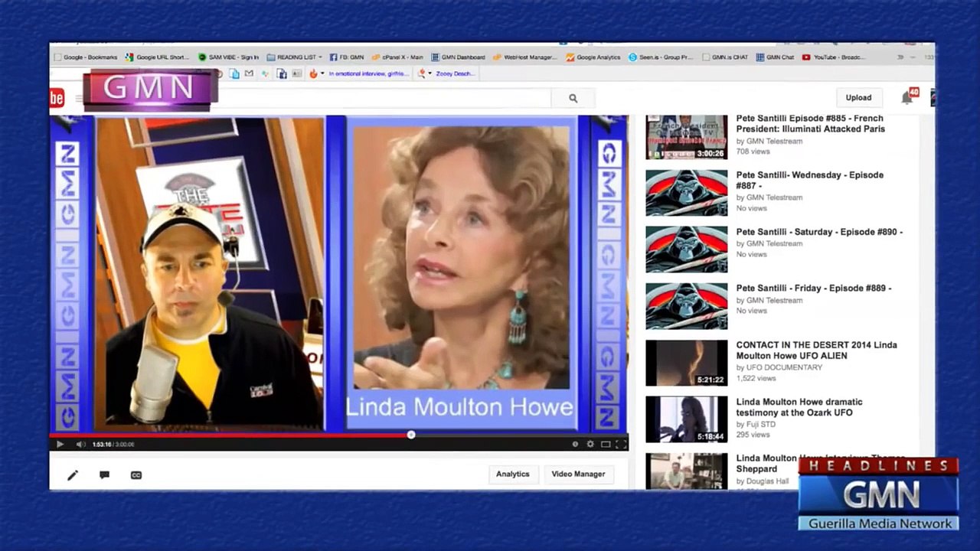Open Pete Santilli Episode #885 video title
Image resolution: width=980 pixels, height=551 pixels.
point(810,124)
